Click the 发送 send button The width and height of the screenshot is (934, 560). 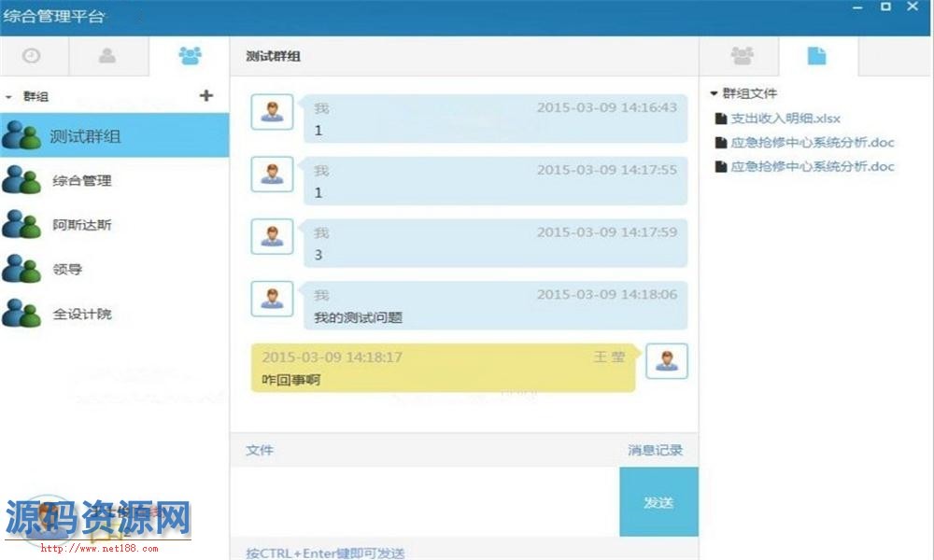[x=658, y=502]
